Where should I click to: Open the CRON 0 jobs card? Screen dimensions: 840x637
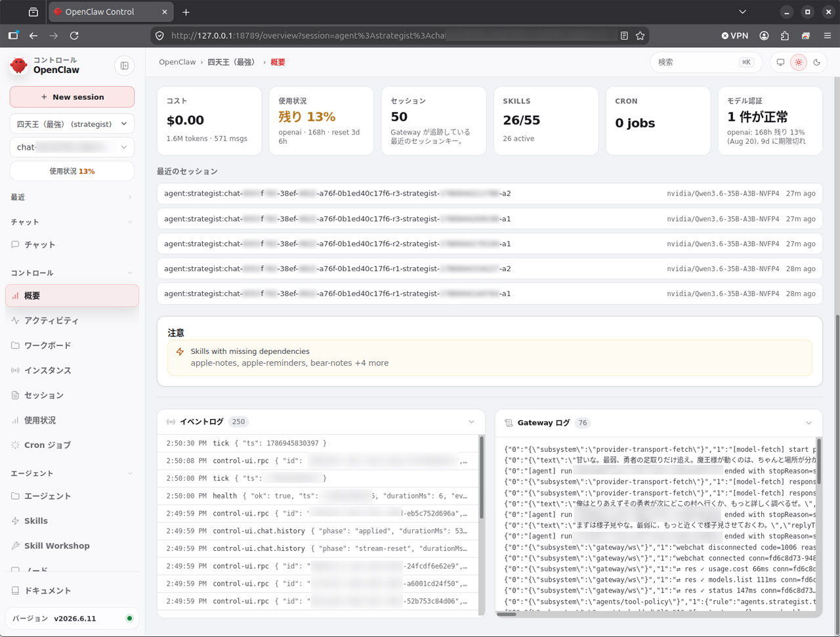point(658,121)
